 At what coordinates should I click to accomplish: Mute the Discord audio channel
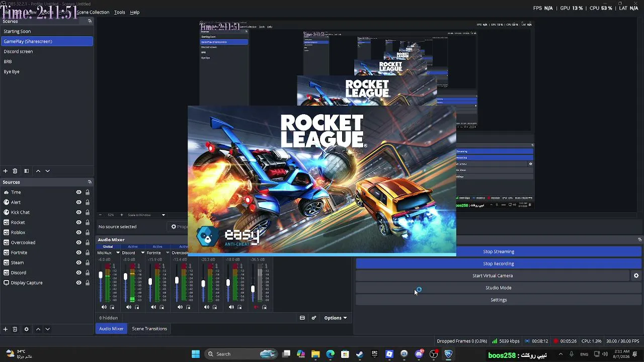tap(129, 307)
